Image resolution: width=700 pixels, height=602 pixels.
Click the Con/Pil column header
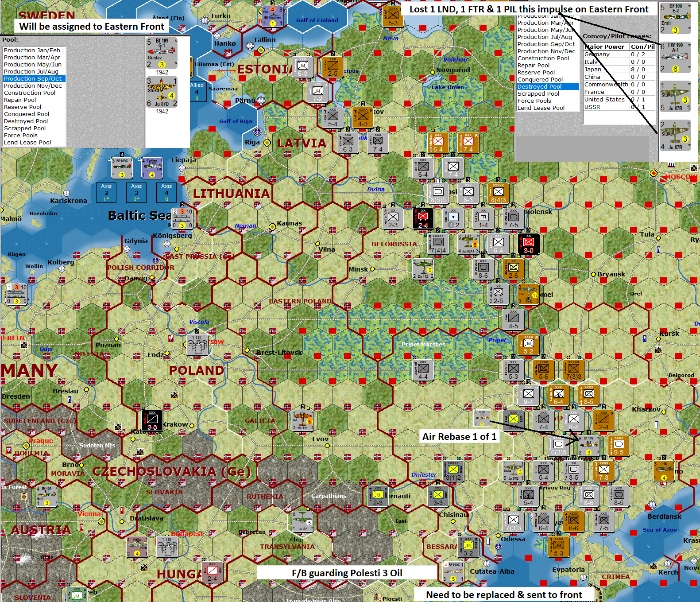643,47
